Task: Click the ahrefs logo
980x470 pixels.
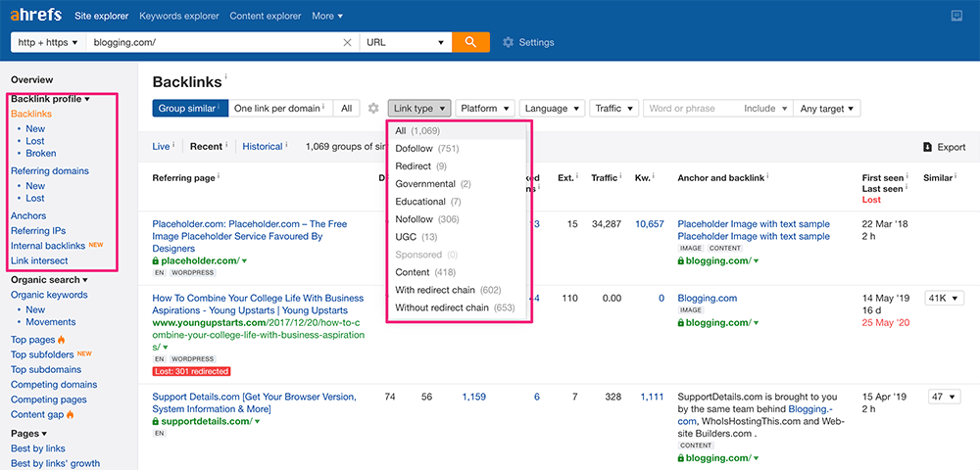Action: click(x=36, y=16)
